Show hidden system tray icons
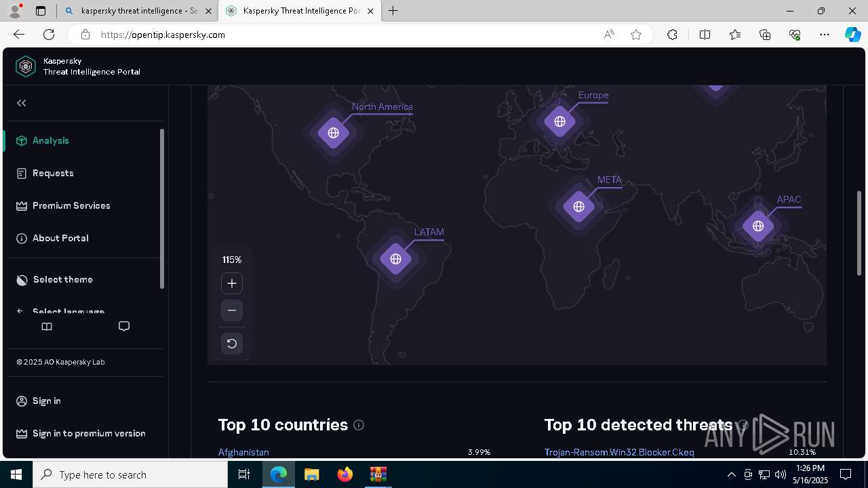 [731, 474]
